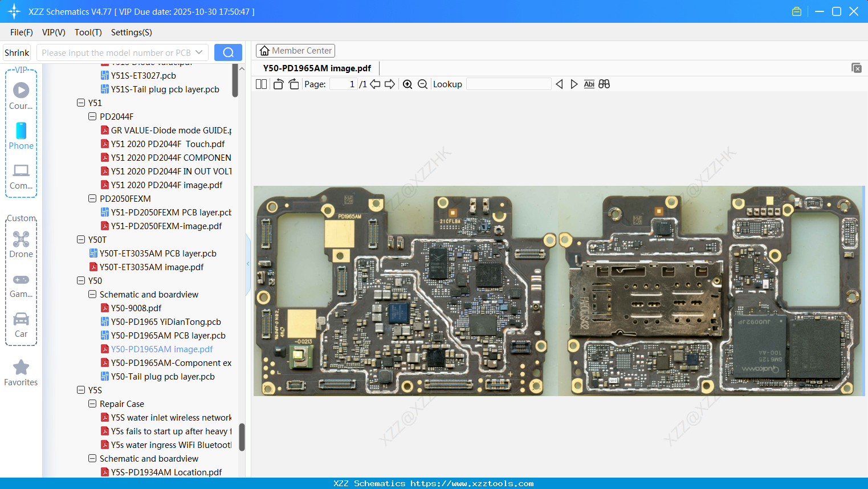Find previous lookup result
This screenshot has width=868, height=489.
click(559, 84)
